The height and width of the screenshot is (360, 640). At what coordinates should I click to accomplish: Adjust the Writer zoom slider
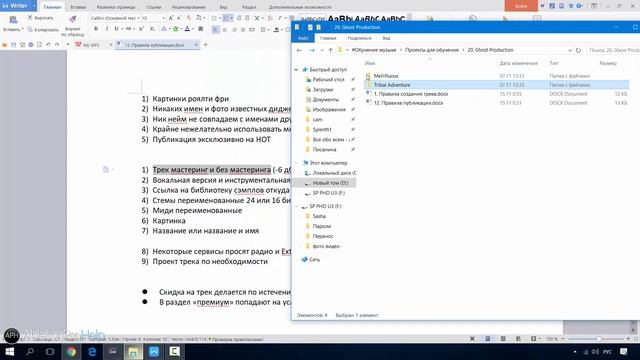pyautogui.click(x=598, y=339)
